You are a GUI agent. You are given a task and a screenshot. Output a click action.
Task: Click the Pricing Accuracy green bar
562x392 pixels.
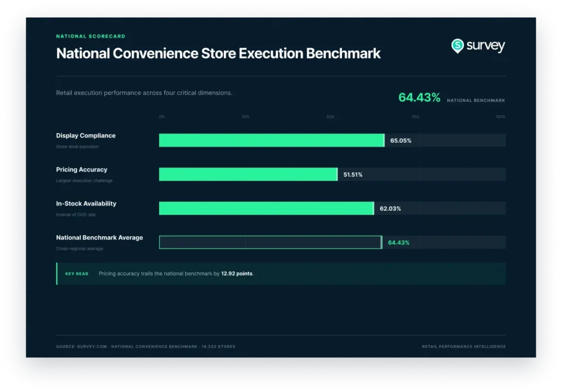pos(249,174)
